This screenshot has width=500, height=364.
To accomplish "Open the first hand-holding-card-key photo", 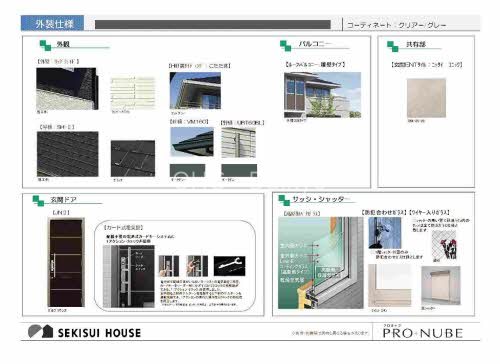I will (x=169, y=266).
